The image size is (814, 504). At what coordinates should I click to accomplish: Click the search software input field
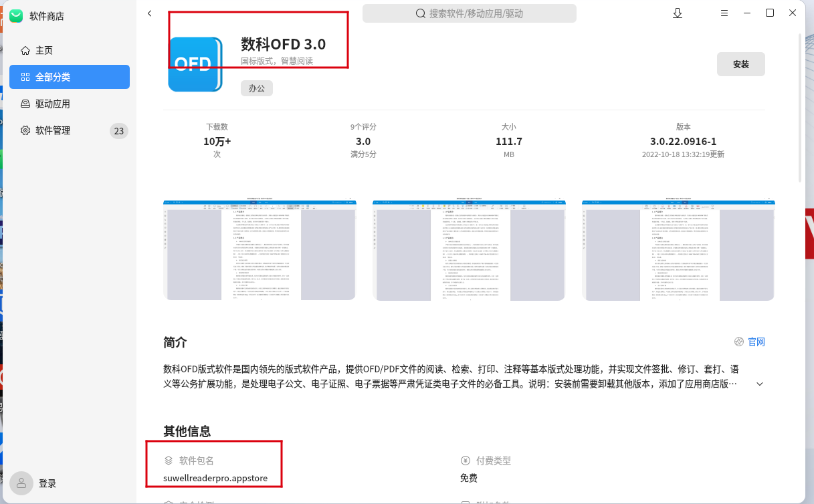click(x=476, y=13)
